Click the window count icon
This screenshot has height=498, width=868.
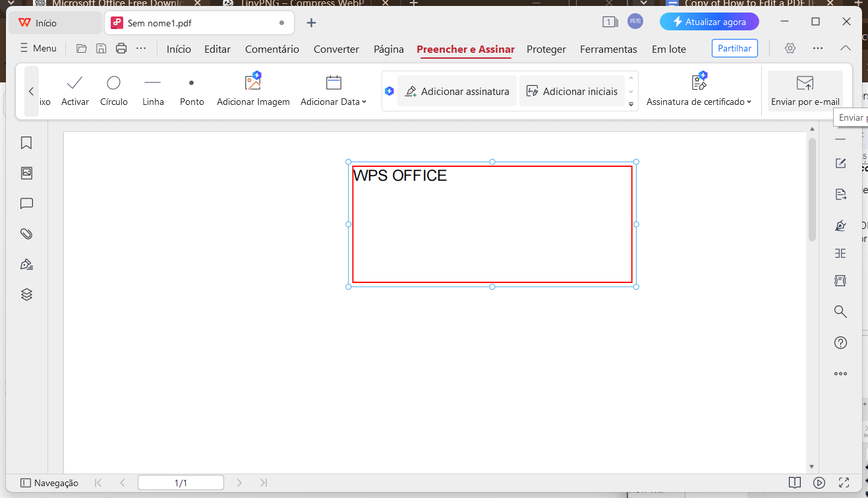click(610, 22)
